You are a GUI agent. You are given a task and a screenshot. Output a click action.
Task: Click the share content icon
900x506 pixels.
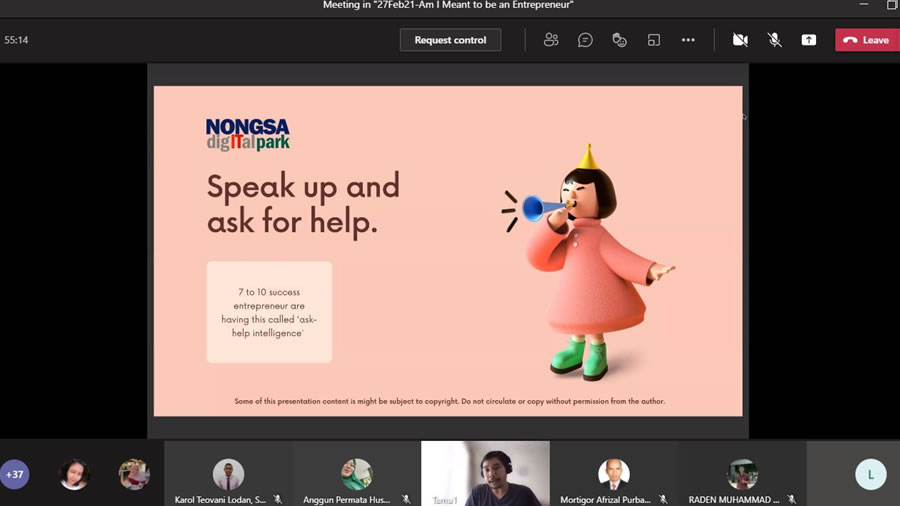(x=808, y=40)
